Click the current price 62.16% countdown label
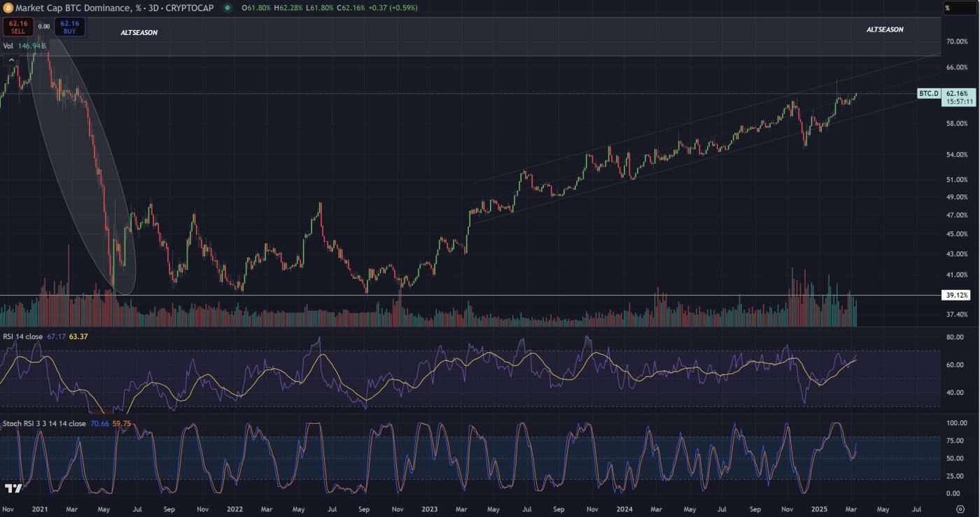The height and width of the screenshot is (517, 980). [957, 97]
